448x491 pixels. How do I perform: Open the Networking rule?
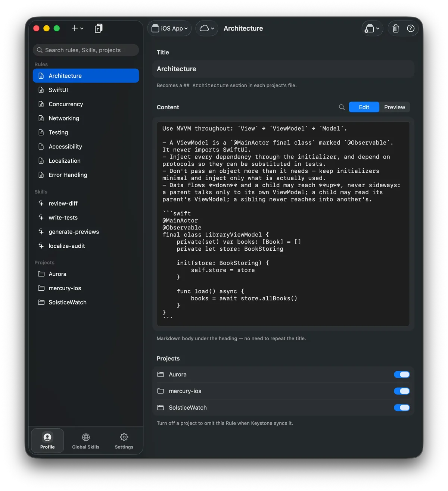click(x=86, y=118)
